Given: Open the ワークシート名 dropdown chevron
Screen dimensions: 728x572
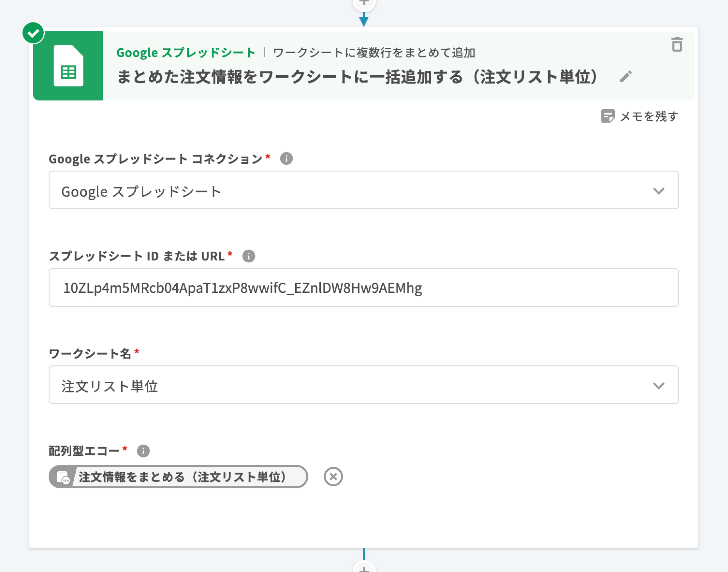Looking at the screenshot, I should click(x=658, y=386).
